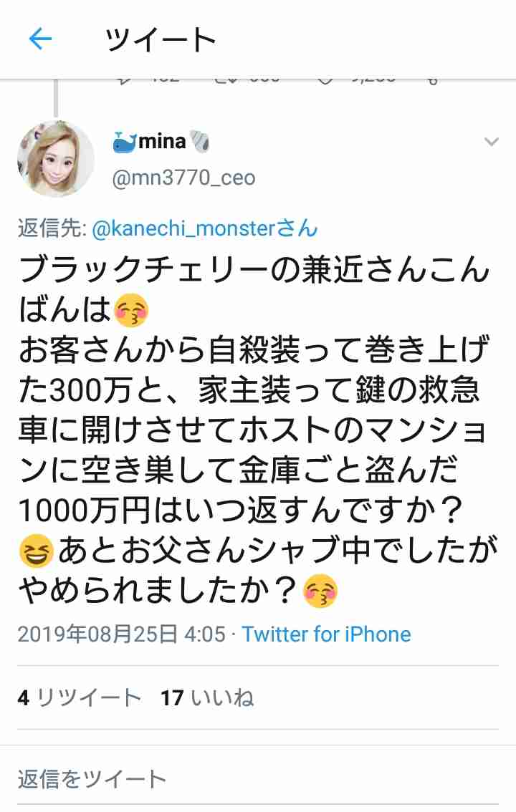
Task: Open the Twitter for iPhone link
Action: pyautogui.click(x=326, y=634)
